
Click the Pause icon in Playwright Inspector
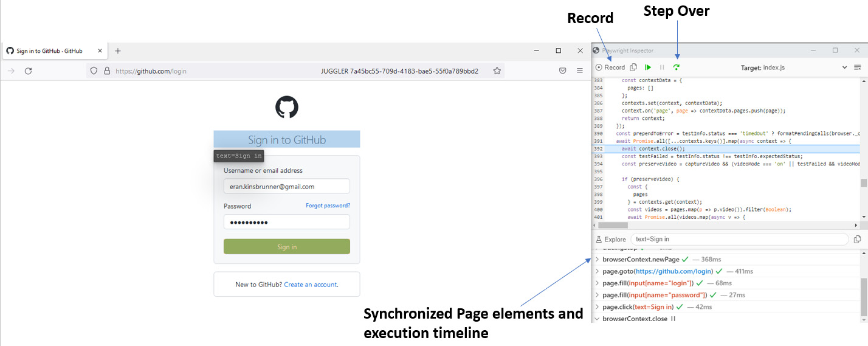pyautogui.click(x=662, y=67)
